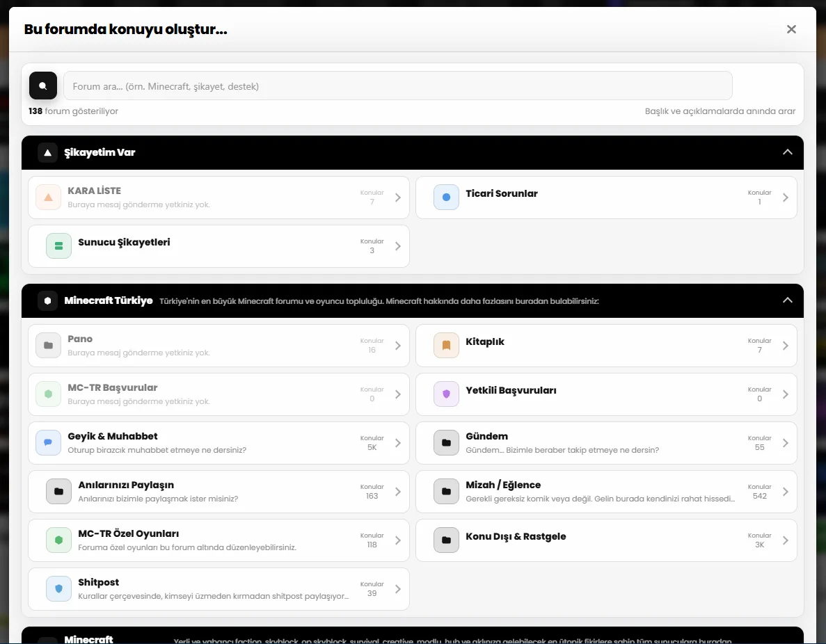Click the Ticari Sorunlar blue circle icon
The height and width of the screenshot is (644, 826).
446,198
